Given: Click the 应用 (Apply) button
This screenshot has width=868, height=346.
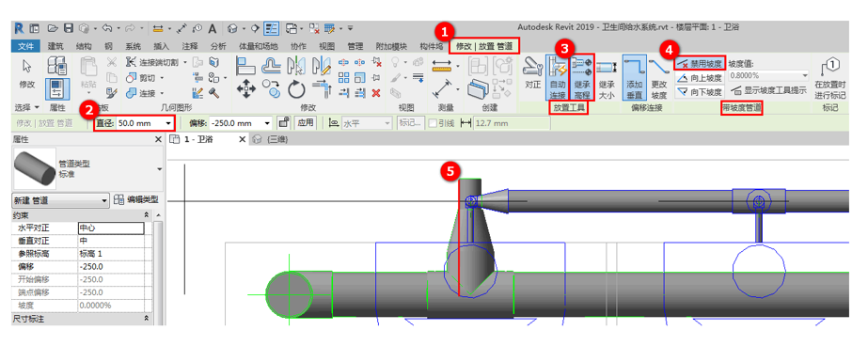Looking at the screenshot, I should pyautogui.click(x=305, y=123).
